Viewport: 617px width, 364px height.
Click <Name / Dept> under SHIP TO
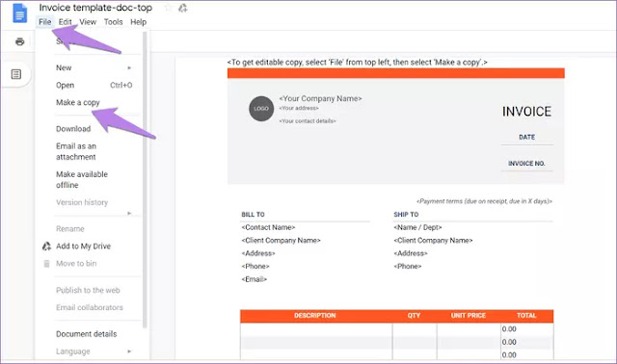(417, 227)
